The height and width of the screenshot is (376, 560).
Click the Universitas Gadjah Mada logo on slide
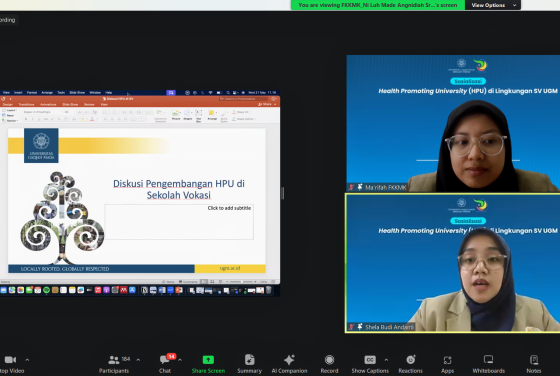tap(41, 146)
